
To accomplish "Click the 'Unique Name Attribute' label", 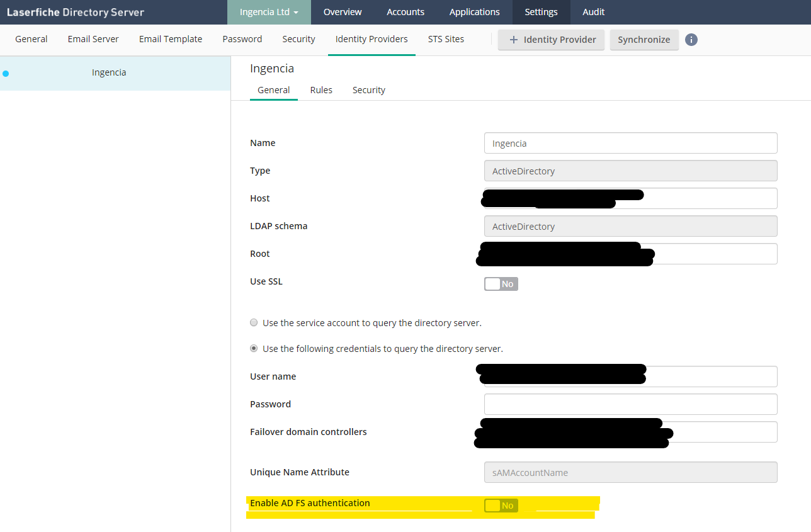I will point(300,472).
